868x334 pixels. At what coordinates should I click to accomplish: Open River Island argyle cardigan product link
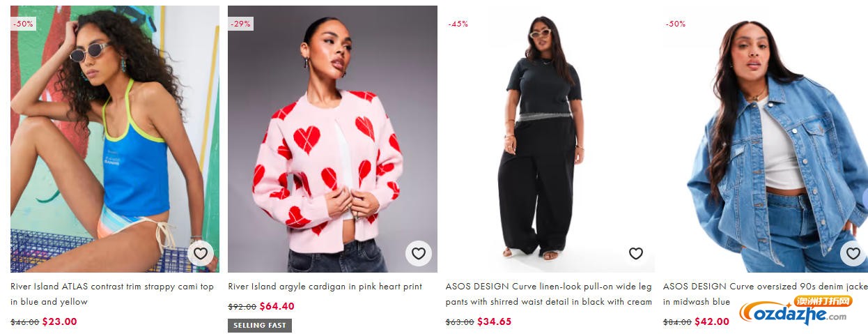coord(325,287)
